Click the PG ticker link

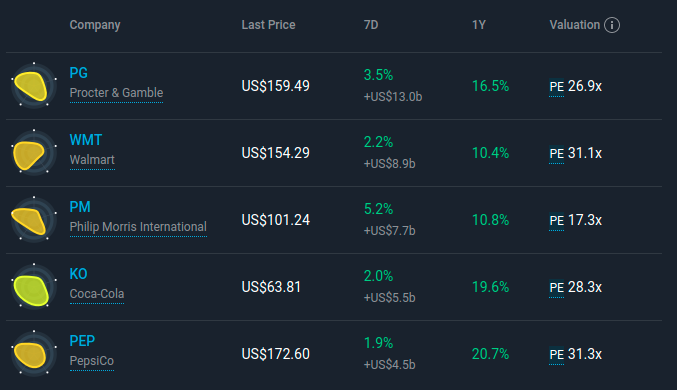pos(79,73)
